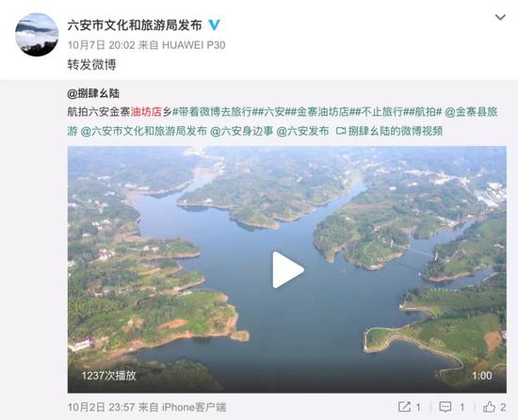
Task: Open 捌肆幺陆的微博视频 video link
Action: click(390, 131)
